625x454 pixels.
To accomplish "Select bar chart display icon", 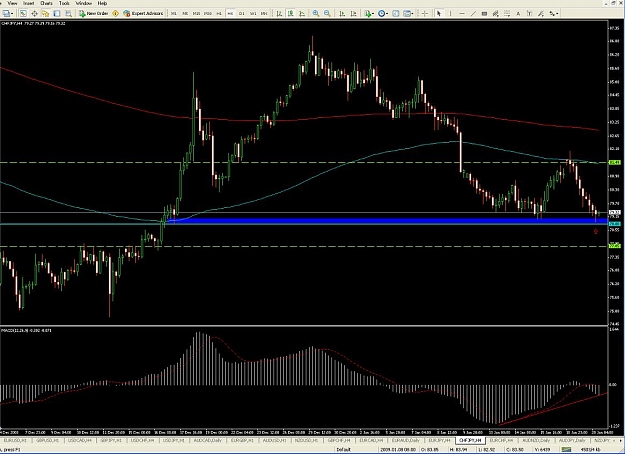I will tap(279, 14).
